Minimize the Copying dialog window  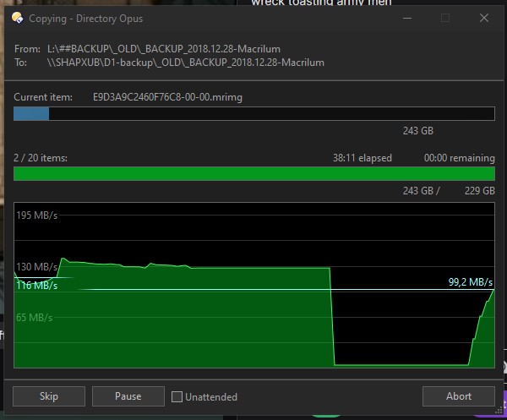coord(408,17)
